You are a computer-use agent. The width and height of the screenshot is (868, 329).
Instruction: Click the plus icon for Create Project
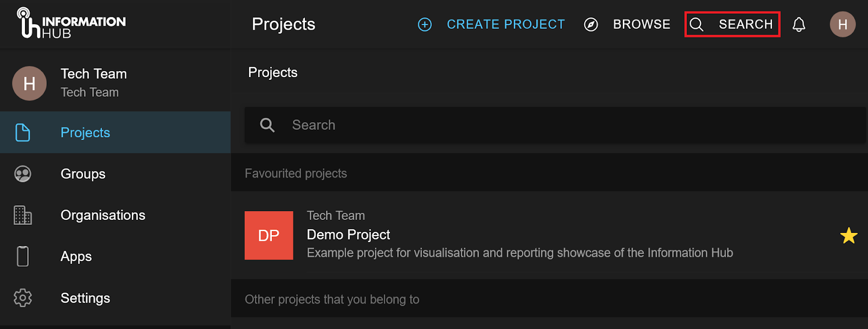[425, 24]
